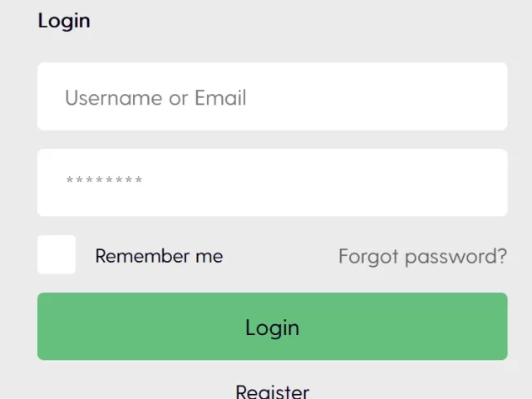Place cursor in the Username or Email box
Screen dimensions: 532x399
point(272,97)
